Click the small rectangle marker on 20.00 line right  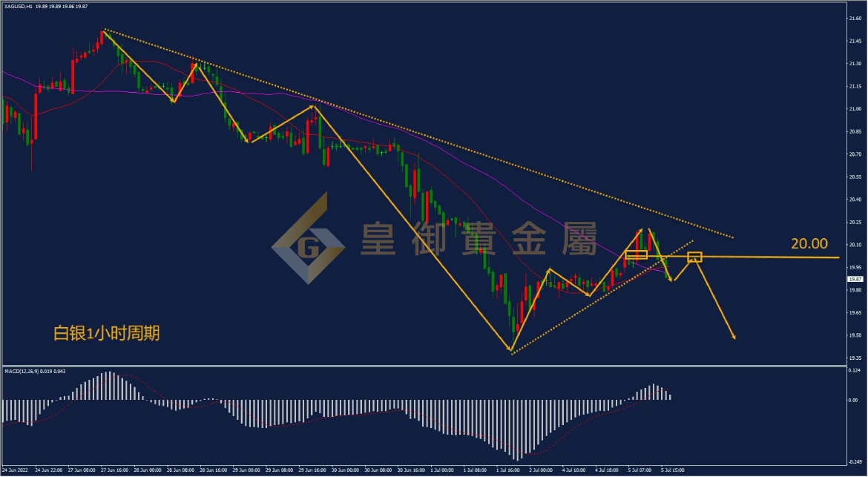pyautogui.click(x=694, y=257)
